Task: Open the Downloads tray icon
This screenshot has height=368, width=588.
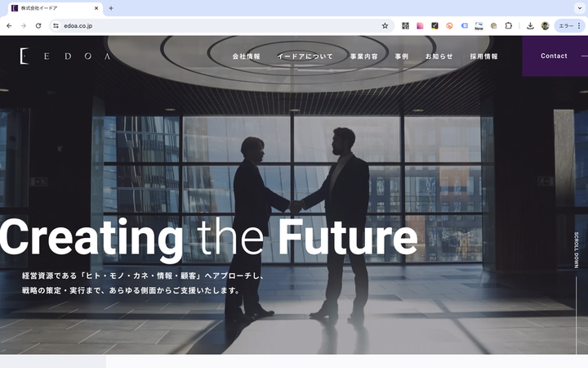Action: coord(530,26)
